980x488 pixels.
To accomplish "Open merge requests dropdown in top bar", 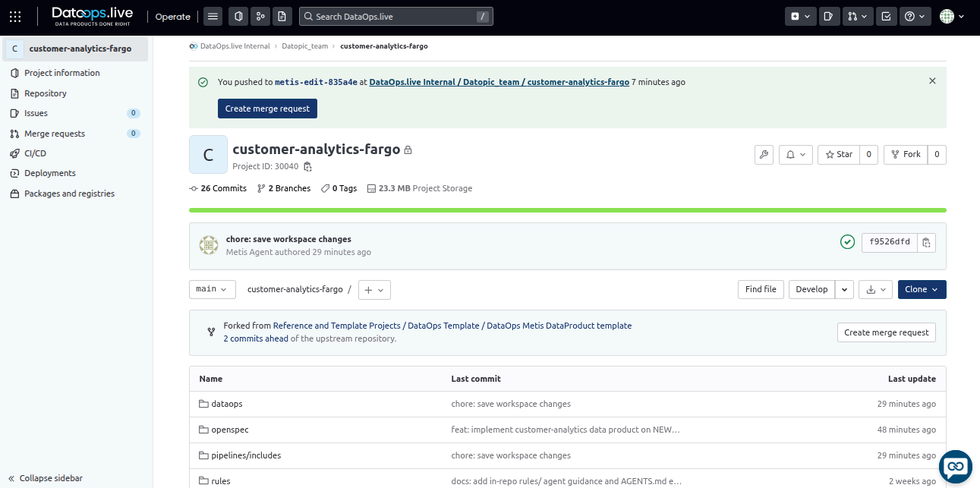I will [x=858, y=16].
